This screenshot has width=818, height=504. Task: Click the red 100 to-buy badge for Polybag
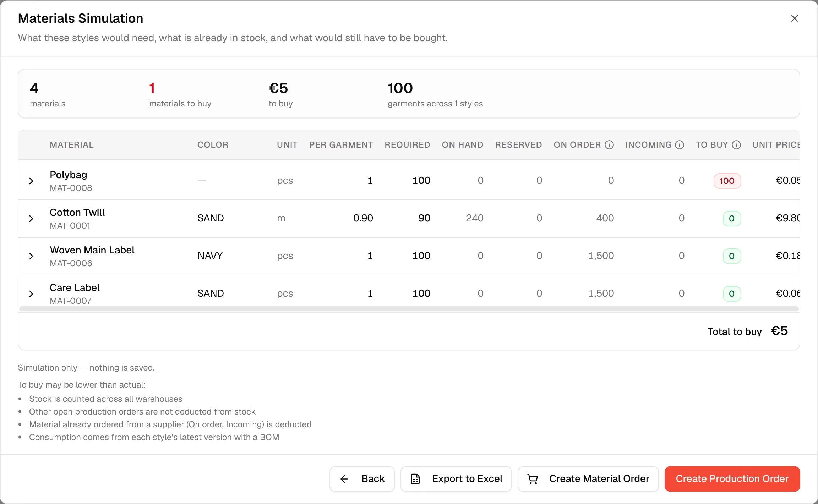[x=727, y=181]
